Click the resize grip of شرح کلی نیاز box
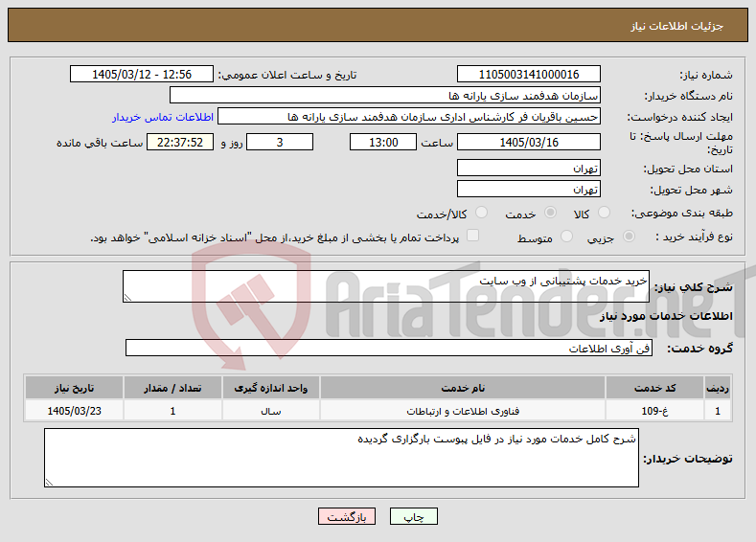756x542 pixels. [127, 298]
